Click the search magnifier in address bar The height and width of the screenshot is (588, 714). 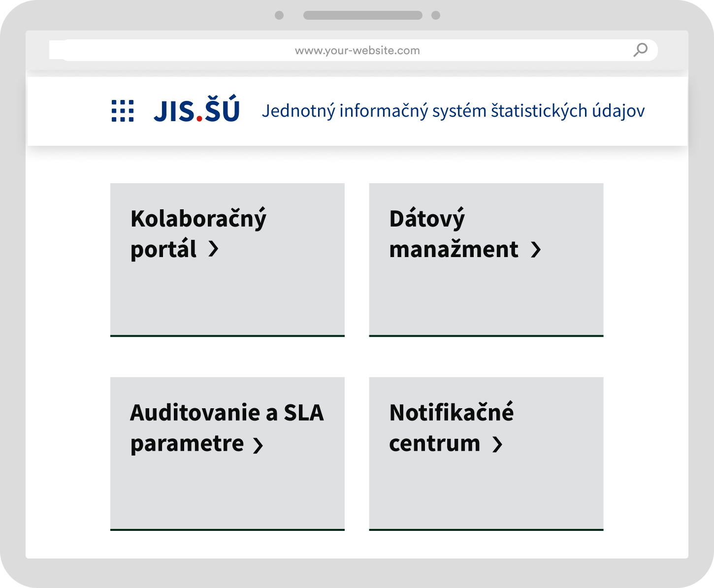pos(640,50)
